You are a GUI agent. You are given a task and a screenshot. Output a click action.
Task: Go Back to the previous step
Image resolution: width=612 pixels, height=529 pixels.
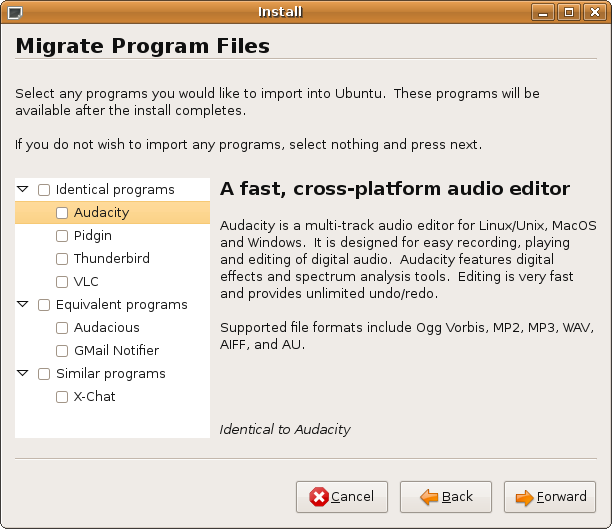(445, 497)
